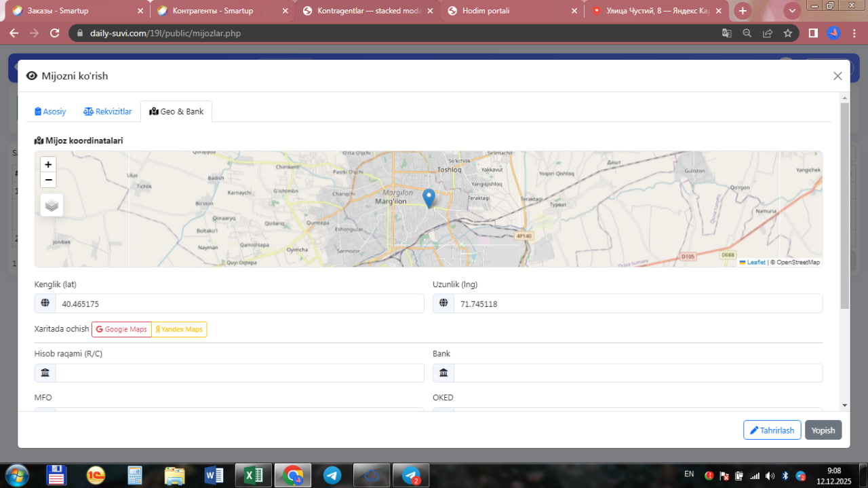The width and height of the screenshot is (868, 488).
Task: Open location in Google Maps
Action: (121, 329)
